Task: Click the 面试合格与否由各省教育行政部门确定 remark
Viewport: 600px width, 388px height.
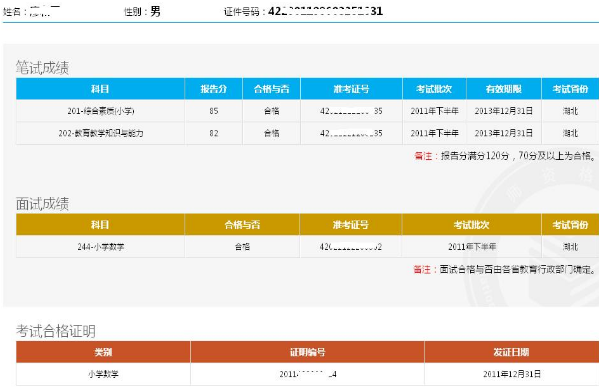Action: pos(505,269)
